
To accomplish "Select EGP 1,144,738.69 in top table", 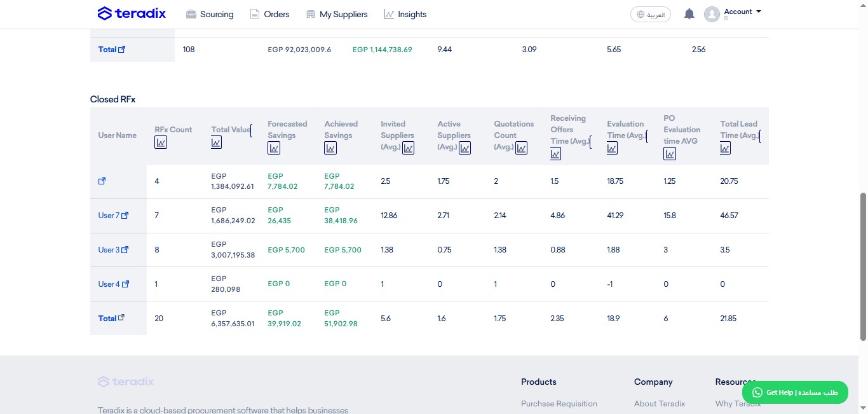I will [x=383, y=50].
